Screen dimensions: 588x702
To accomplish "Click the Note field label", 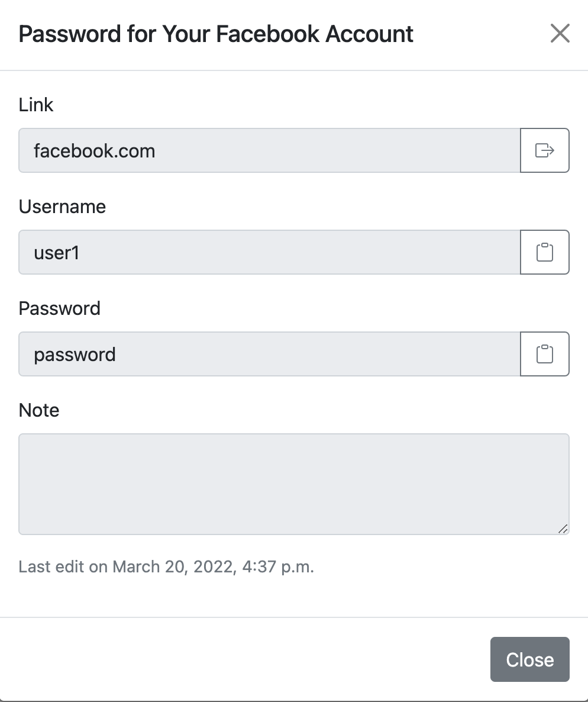I will click(39, 410).
